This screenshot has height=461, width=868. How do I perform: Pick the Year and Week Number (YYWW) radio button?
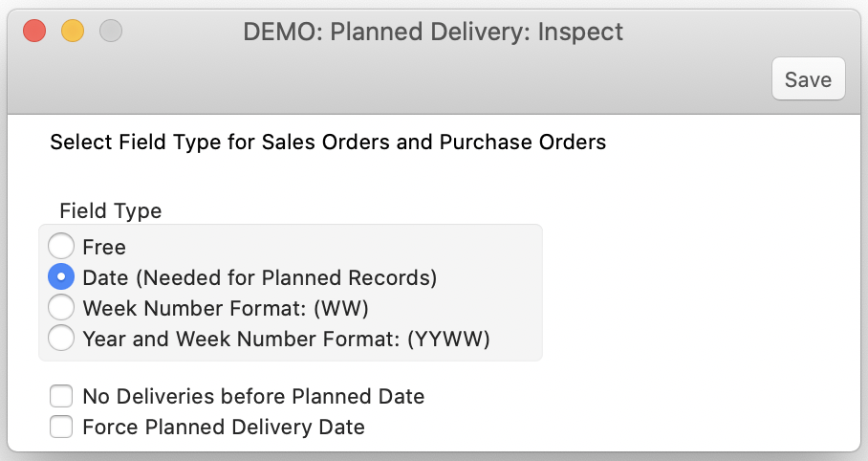61,339
